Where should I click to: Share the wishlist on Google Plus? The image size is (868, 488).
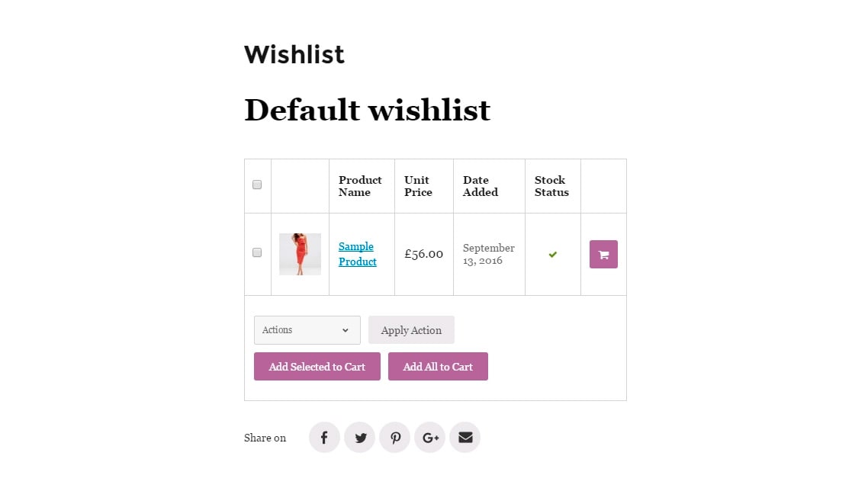coord(429,438)
